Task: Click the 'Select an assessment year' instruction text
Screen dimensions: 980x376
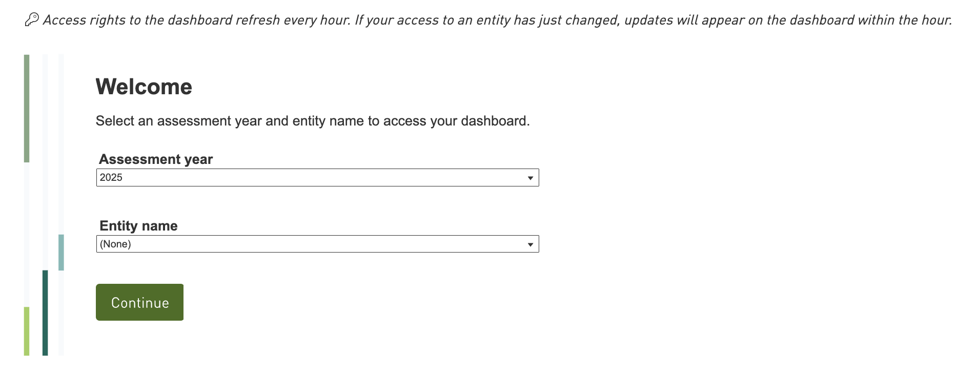Action: coord(312,121)
